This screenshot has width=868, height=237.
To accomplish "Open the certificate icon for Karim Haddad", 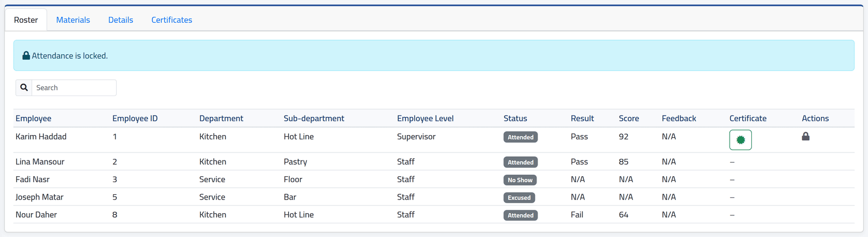I will (741, 140).
